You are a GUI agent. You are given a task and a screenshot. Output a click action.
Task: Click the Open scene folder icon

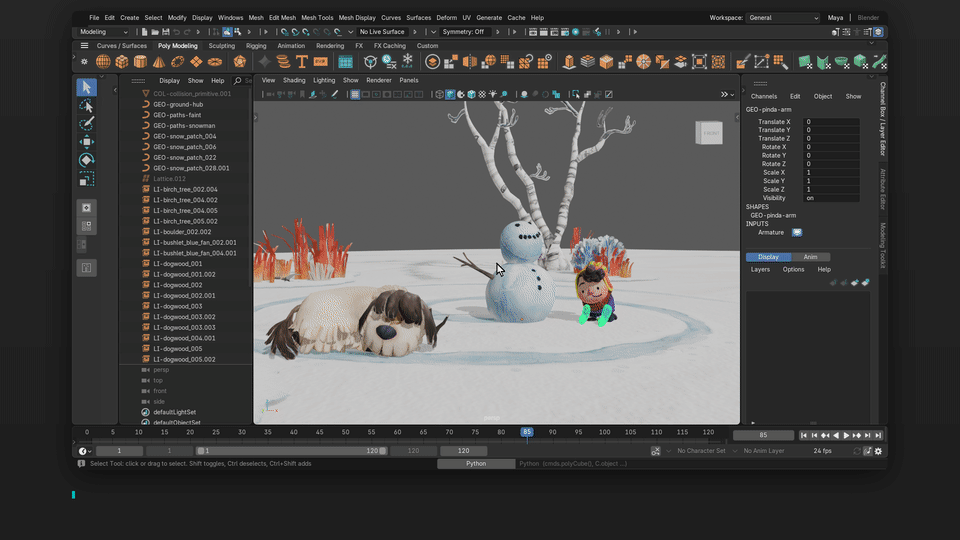pyautogui.click(x=155, y=32)
